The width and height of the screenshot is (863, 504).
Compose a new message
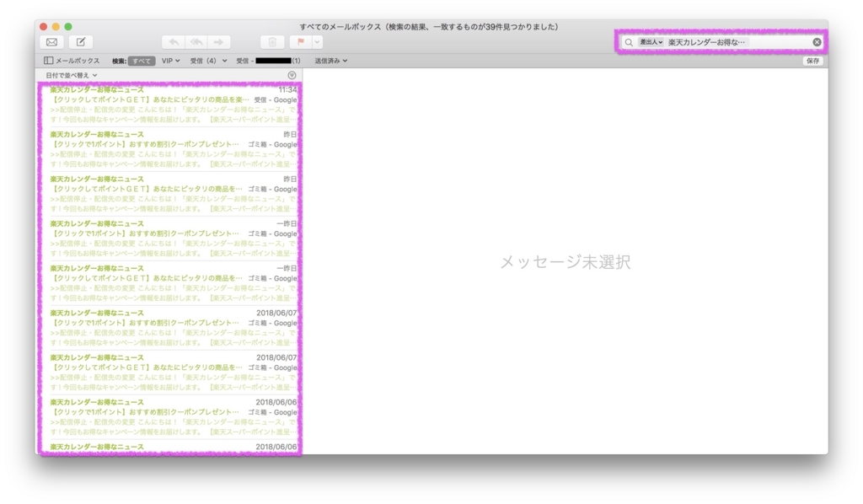(x=79, y=42)
